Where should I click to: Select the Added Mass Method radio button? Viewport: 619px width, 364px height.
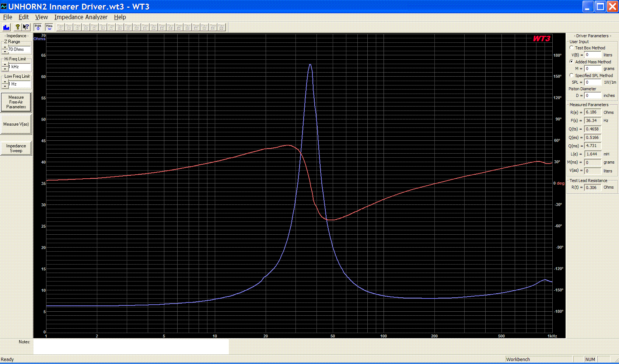click(571, 62)
